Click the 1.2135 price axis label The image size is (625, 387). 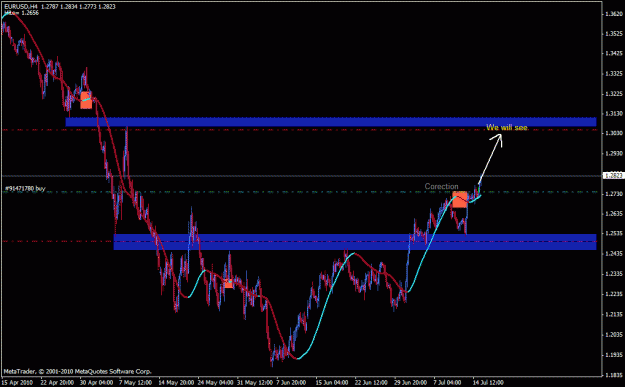(x=613, y=314)
